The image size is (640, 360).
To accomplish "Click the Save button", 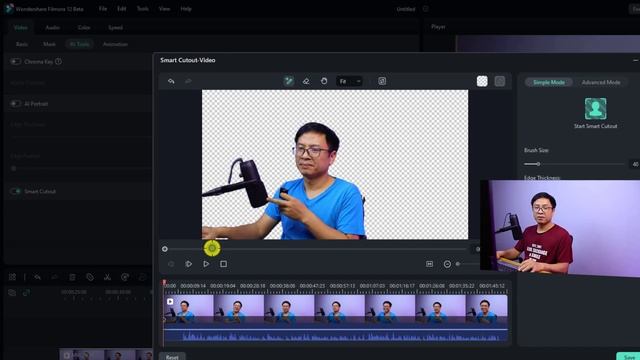I will [629, 357].
